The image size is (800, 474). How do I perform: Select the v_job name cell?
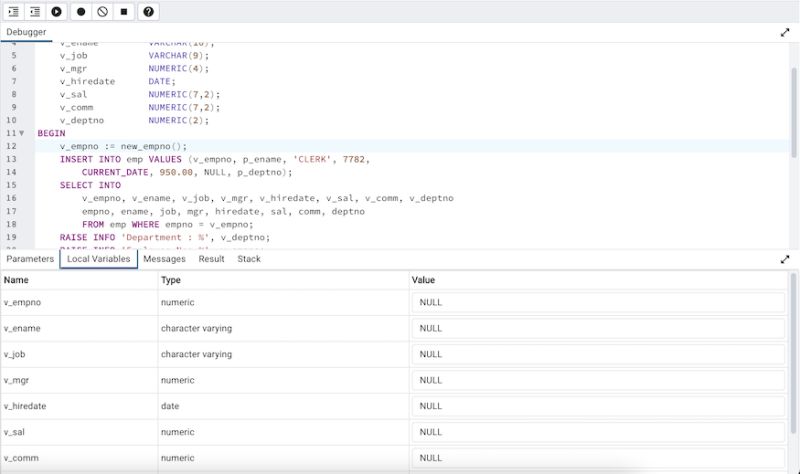[79, 355]
